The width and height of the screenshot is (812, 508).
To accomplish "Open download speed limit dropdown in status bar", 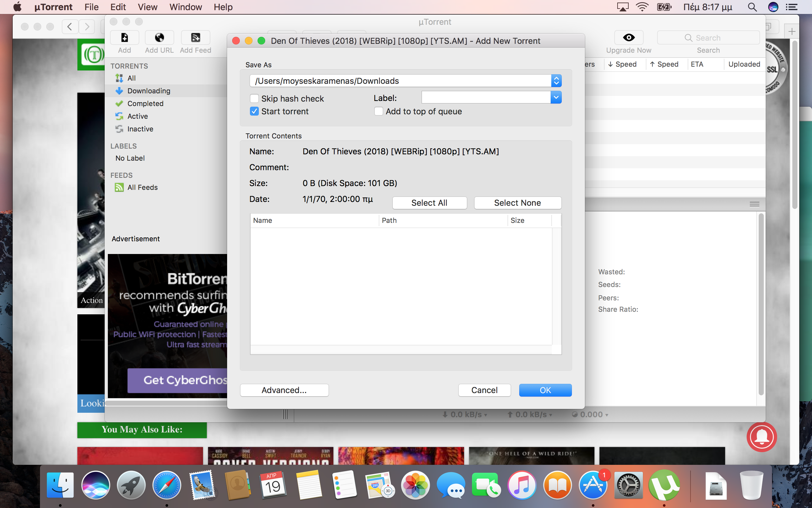I will click(x=465, y=415).
